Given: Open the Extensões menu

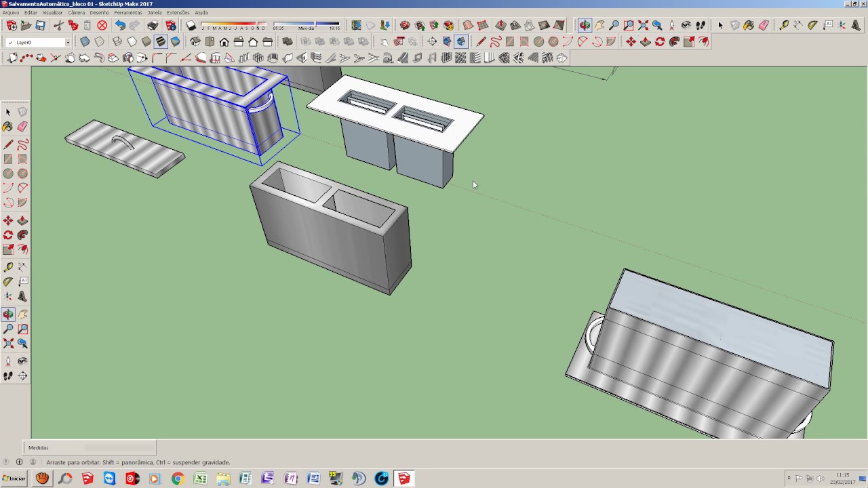Looking at the screenshot, I should click(178, 12).
